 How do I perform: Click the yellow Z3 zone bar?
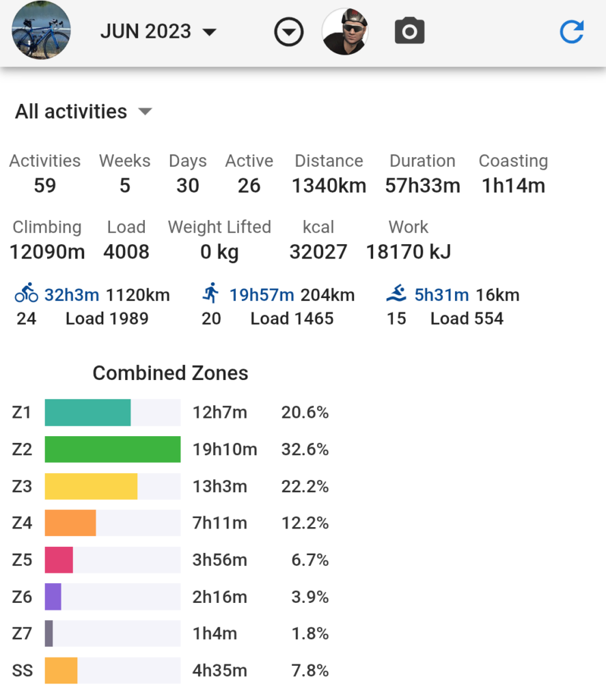[x=91, y=487]
